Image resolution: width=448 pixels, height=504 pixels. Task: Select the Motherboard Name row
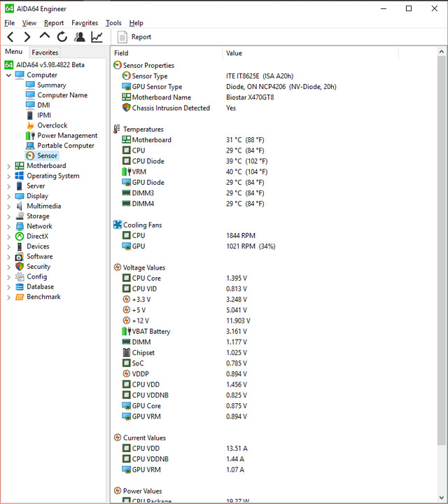point(255,97)
